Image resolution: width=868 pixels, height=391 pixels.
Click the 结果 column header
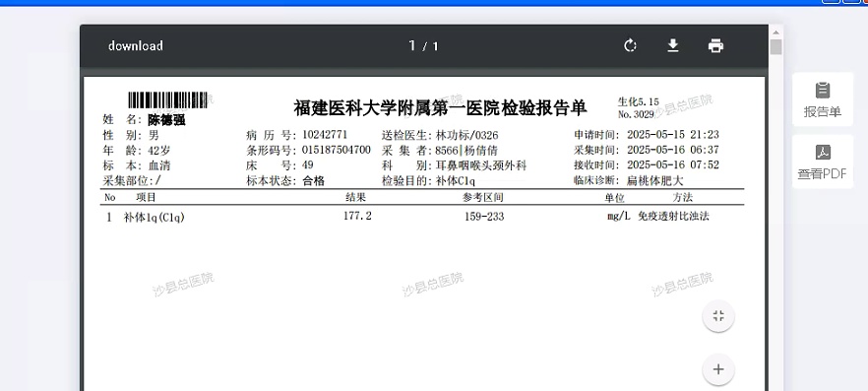click(x=356, y=197)
